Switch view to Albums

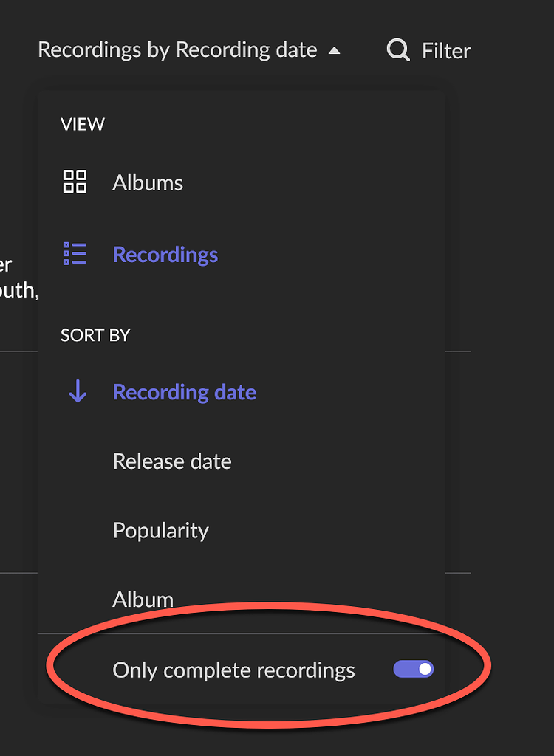pyautogui.click(x=148, y=182)
